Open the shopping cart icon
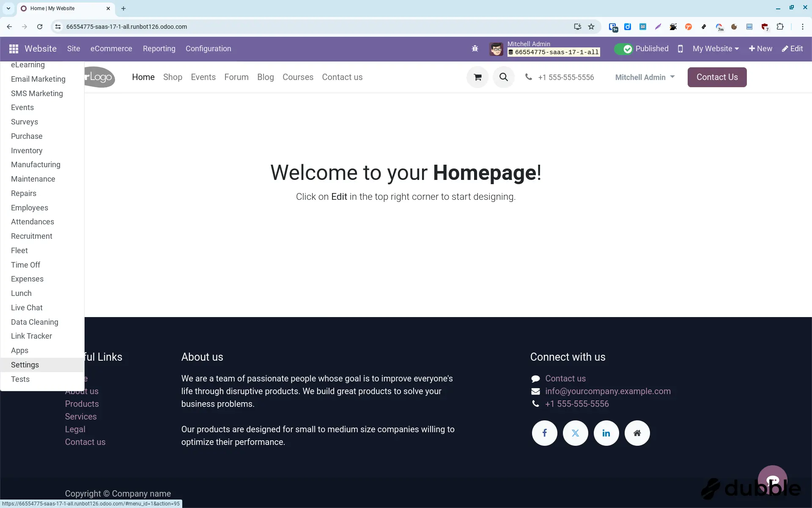 477,77
